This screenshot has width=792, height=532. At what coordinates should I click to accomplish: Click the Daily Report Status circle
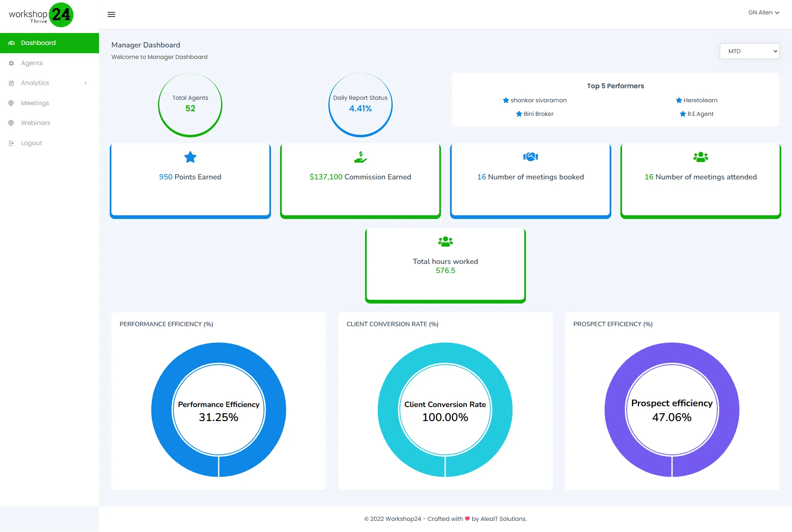click(x=361, y=105)
